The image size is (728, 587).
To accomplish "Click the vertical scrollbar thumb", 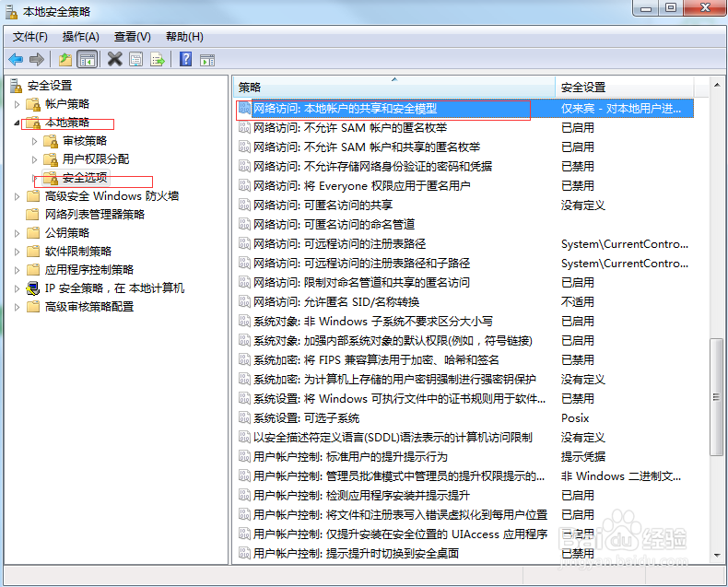I will pos(717,397).
